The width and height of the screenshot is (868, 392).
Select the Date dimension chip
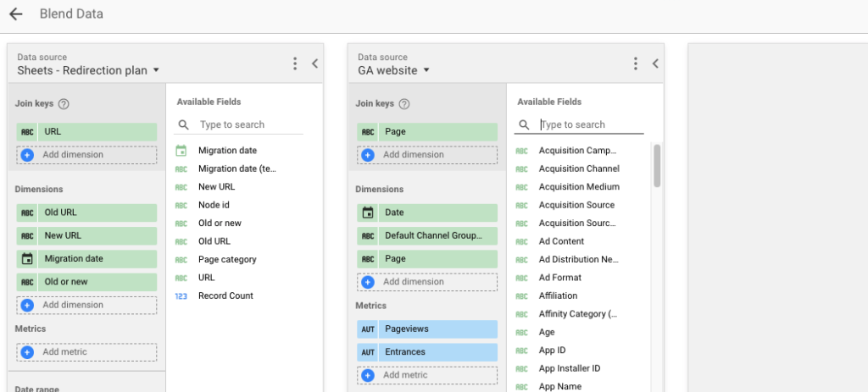click(x=427, y=213)
